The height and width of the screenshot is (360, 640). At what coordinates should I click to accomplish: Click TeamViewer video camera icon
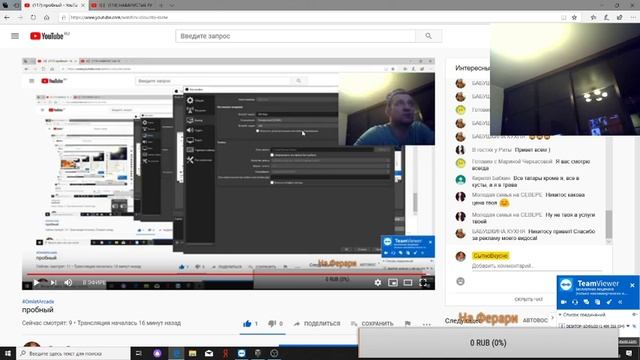(x=564, y=302)
